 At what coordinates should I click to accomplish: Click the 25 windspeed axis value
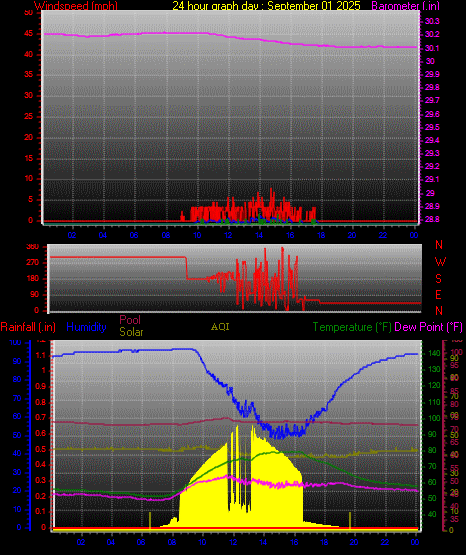pyautogui.click(x=28, y=116)
